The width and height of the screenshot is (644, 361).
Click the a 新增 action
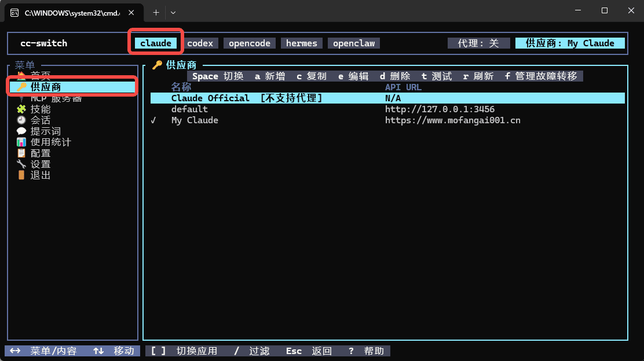(x=270, y=76)
